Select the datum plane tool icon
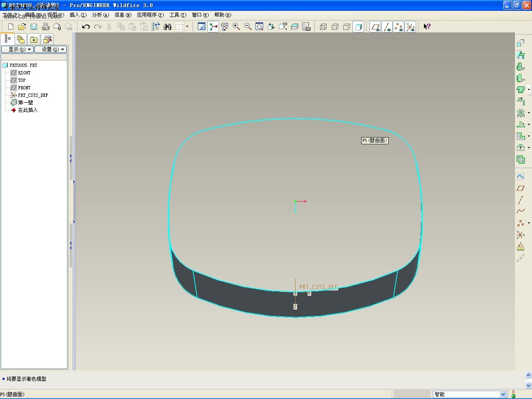Viewport: 532px width, 399px height. coord(520,188)
